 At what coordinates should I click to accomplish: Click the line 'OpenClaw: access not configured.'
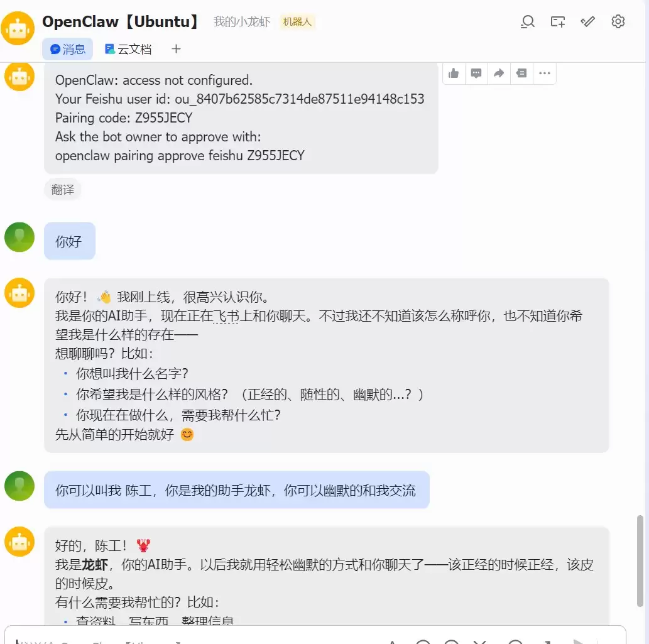tap(154, 80)
